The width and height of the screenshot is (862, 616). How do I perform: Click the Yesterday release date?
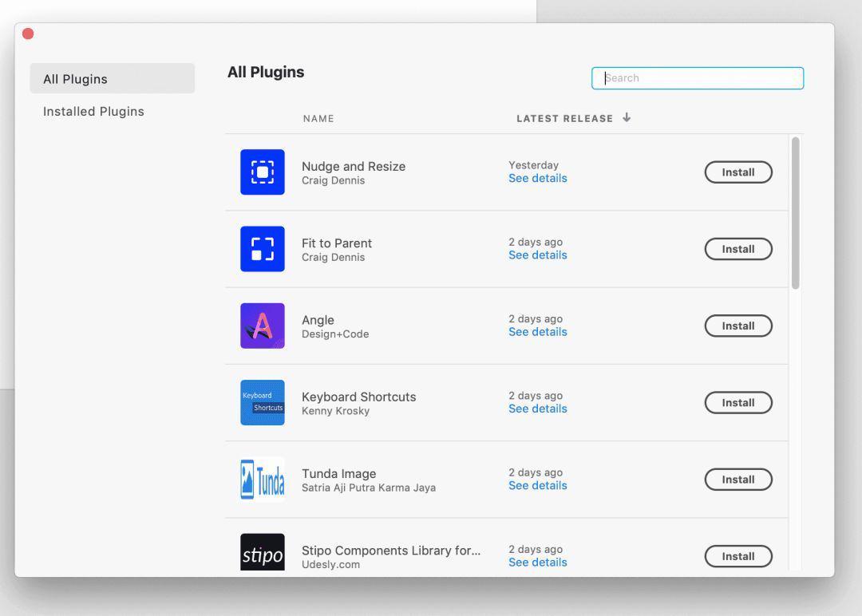pos(533,165)
